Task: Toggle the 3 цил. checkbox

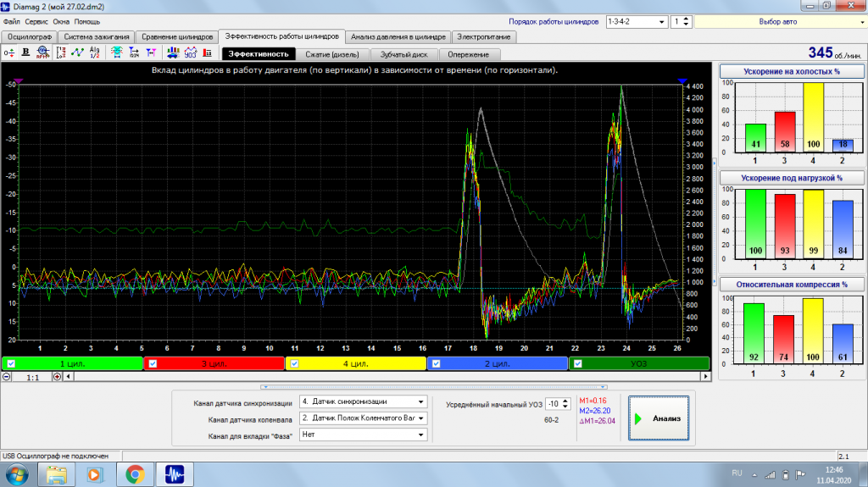Action: tap(153, 363)
